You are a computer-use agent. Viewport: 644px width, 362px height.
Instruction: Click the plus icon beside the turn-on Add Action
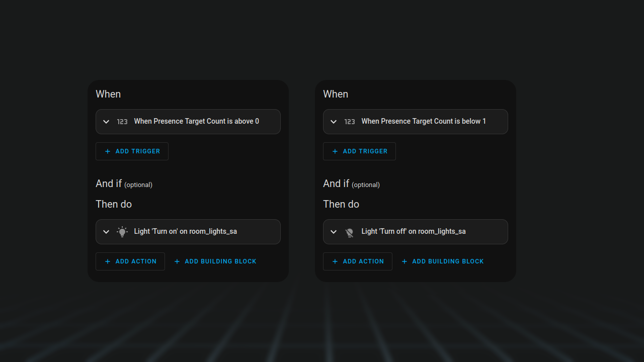click(108, 261)
